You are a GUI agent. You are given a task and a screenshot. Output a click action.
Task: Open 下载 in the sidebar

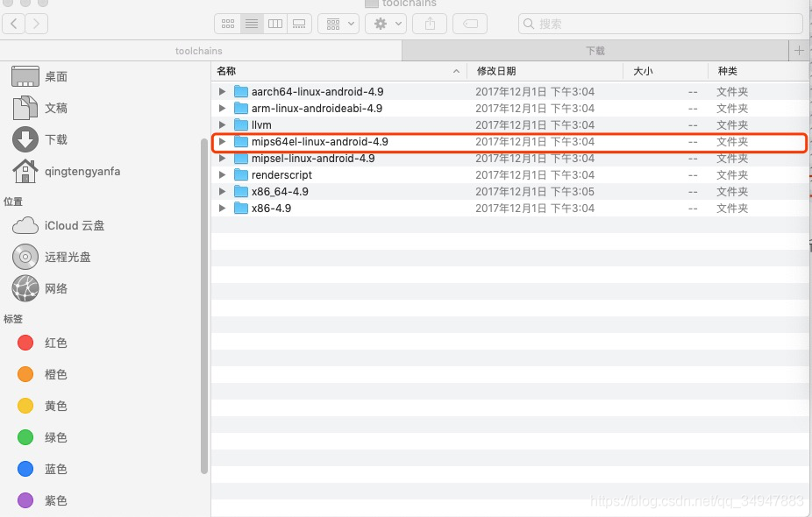39,139
